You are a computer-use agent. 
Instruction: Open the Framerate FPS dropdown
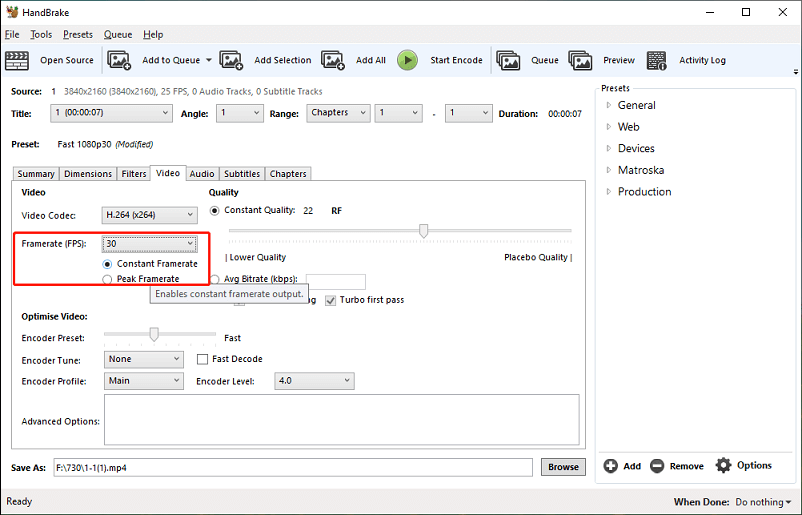tap(149, 244)
